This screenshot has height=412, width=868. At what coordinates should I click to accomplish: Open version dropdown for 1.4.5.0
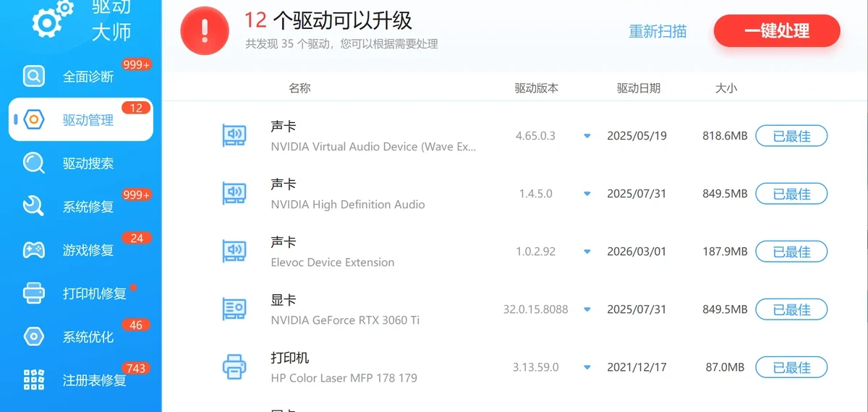click(x=587, y=194)
